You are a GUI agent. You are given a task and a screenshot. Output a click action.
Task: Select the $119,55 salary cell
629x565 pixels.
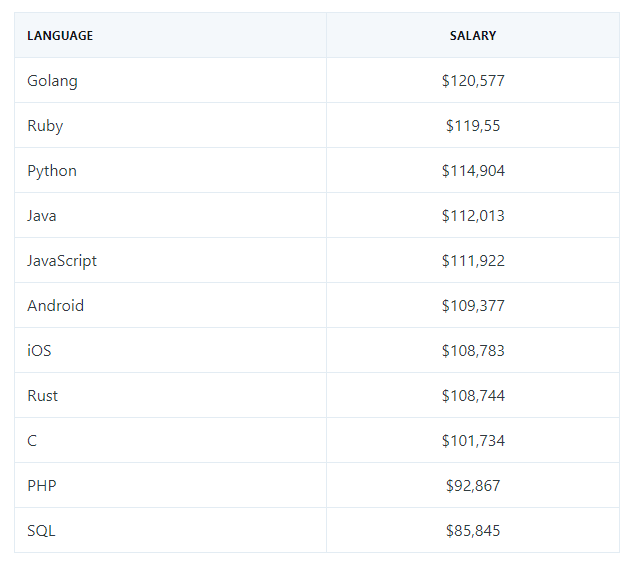click(x=473, y=126)
